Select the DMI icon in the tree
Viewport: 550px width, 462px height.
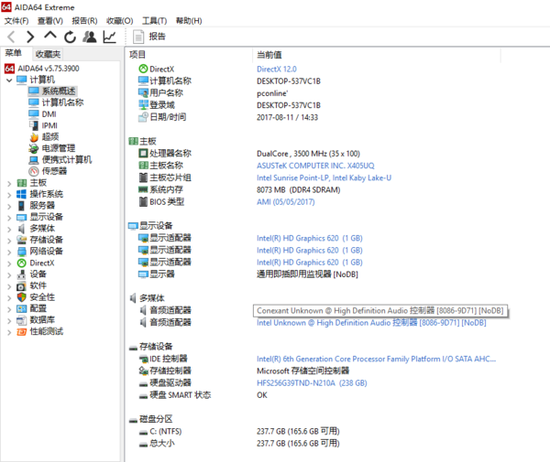point(34,114)
